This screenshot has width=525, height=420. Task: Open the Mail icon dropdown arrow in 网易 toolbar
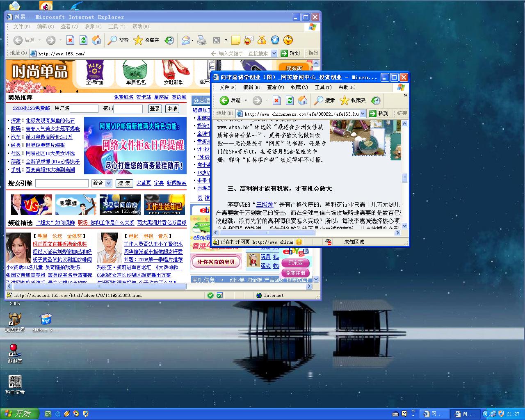193,40
